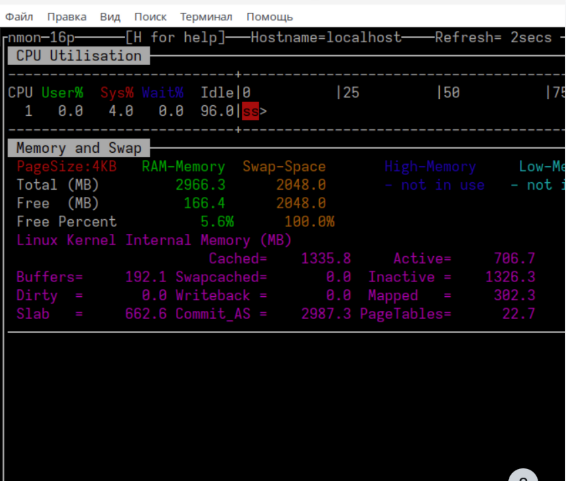
Task: Click the RAM free percent 5.6%
Action: tap(217, 222)
